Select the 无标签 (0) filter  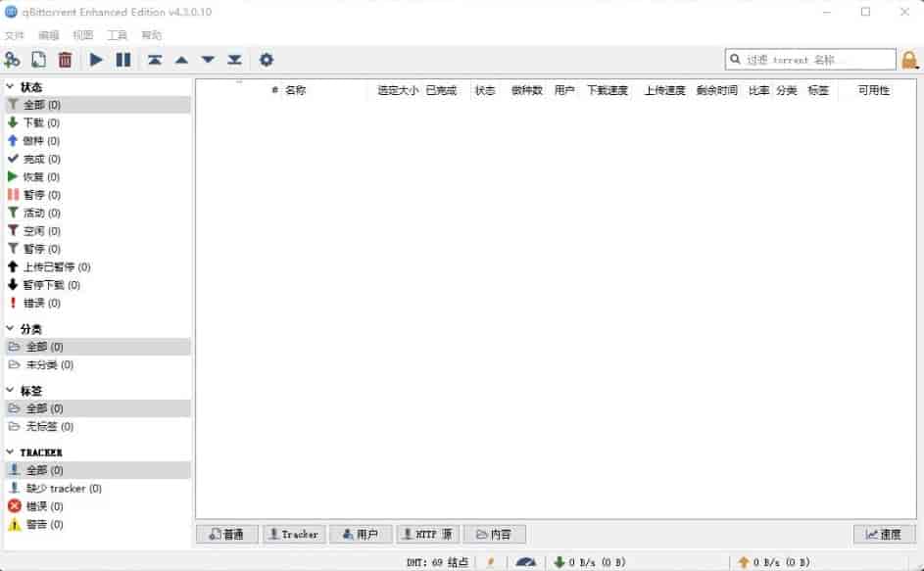pos(98,427)
